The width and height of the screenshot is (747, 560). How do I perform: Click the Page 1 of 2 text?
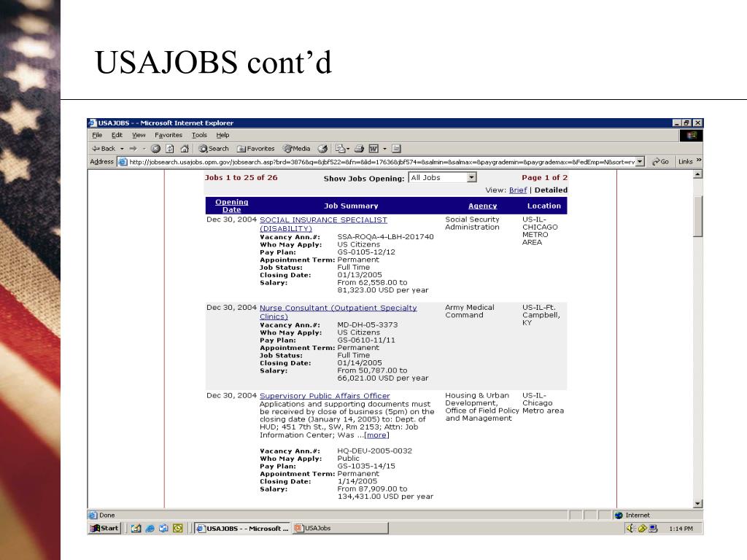544,178
